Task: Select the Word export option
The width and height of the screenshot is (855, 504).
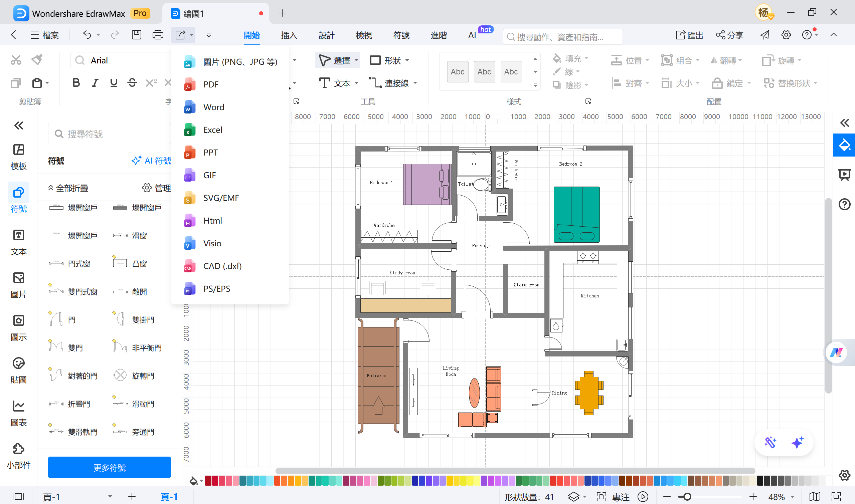Action: point(213,107)
